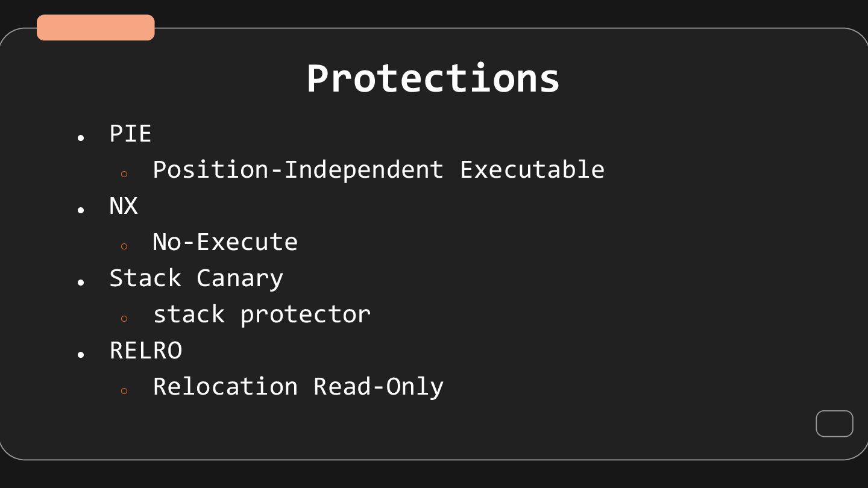Click hollow bullet before No-Execute

tap(124, 246)
